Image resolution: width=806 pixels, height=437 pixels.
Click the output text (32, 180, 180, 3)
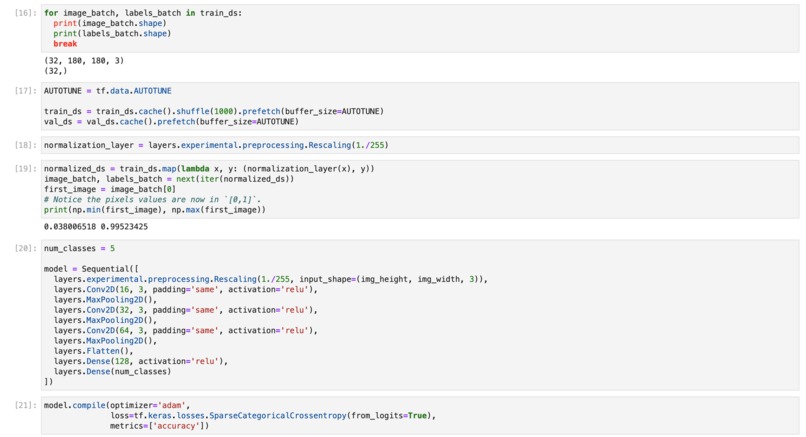(x=84, y=61)
